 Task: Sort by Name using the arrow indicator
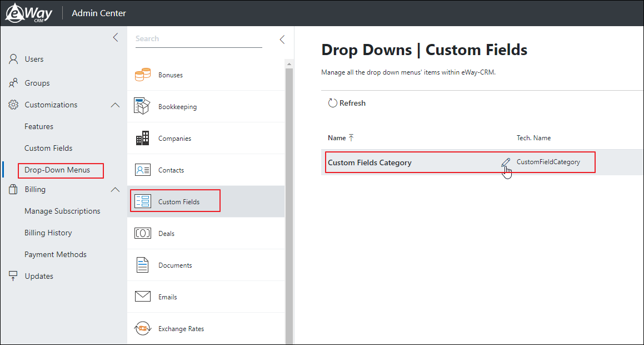tap(351, 136)
